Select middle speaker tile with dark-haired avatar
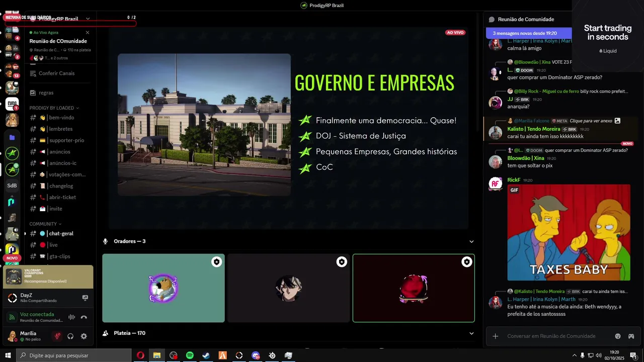The height and width of the screenshot is (362, 644). tap(288, 288)
